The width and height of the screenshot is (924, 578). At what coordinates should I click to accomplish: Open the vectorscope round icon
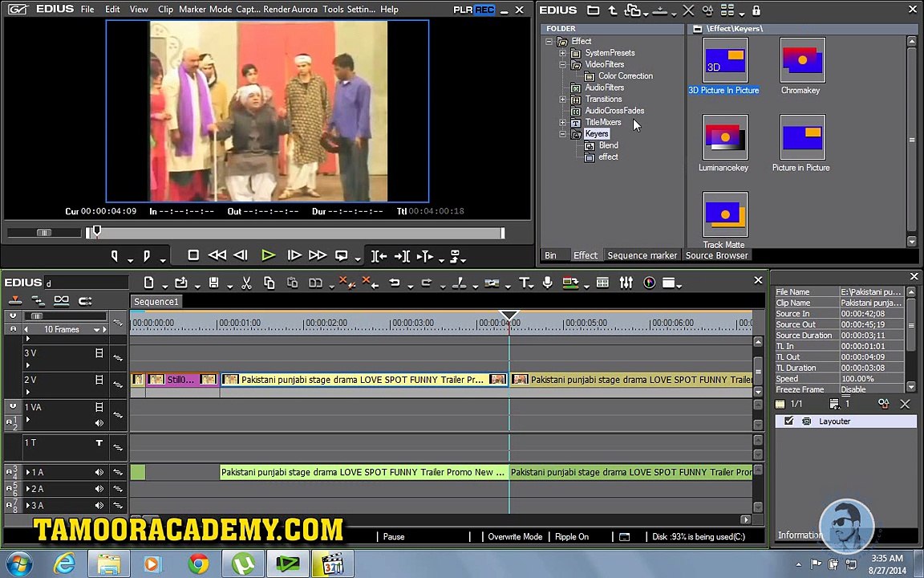[x=650, y=283]
